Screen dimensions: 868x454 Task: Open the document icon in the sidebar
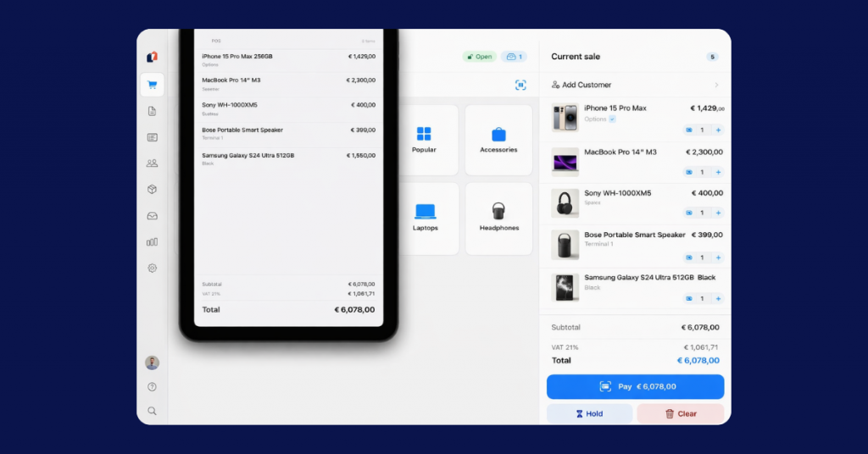click(x=152, y=111)
